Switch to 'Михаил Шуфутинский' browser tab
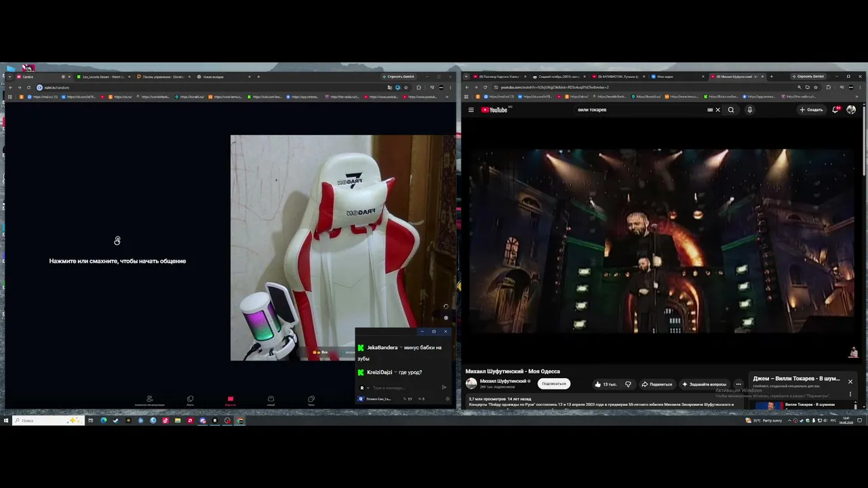This screenshot has width=868, height=488. tap(736, 77)
